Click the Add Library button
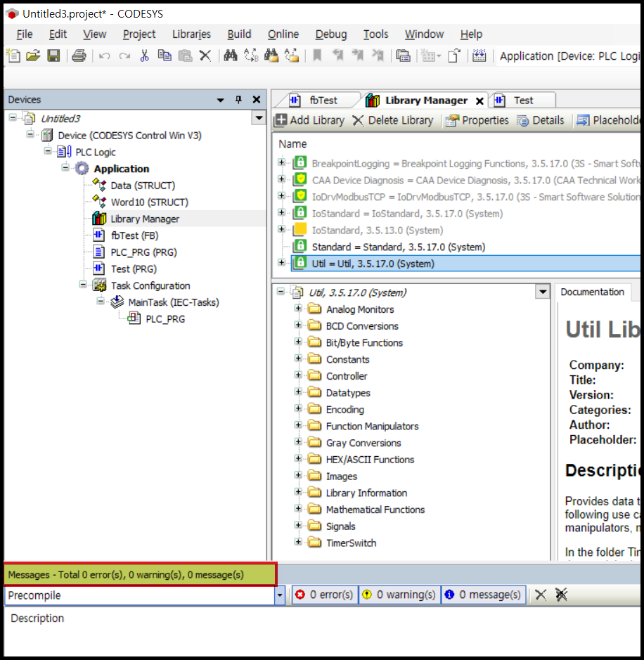 [x=309, y=120]
